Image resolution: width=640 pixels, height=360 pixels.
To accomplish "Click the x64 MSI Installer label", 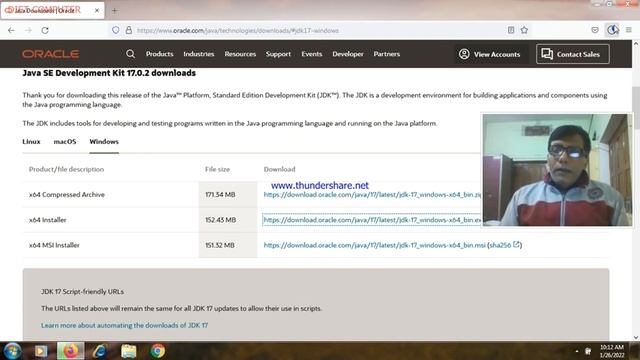I will pyautogui.click(x=54, y=245).
